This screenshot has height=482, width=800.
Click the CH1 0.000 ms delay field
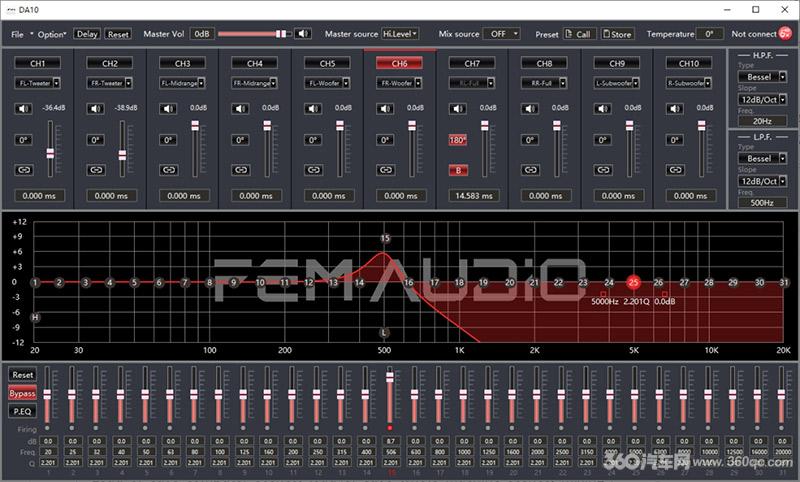[x=39, y=195]
